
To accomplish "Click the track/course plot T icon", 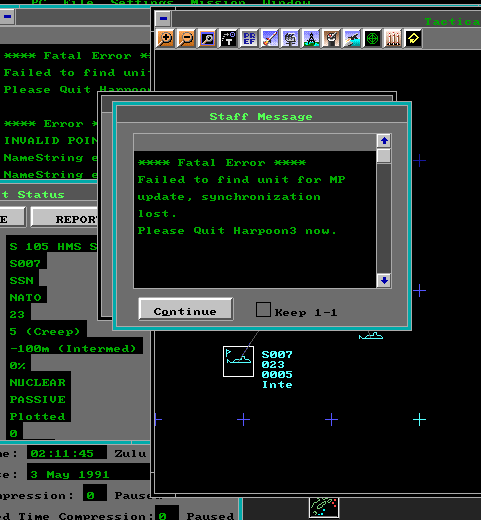I will [x=228, y=38].
